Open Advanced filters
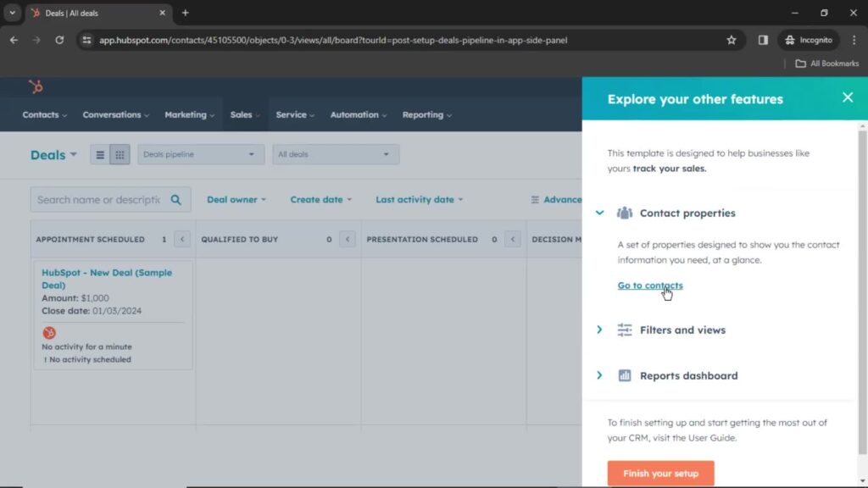Viewport: 868px width, 488px height. pos(556,200)
